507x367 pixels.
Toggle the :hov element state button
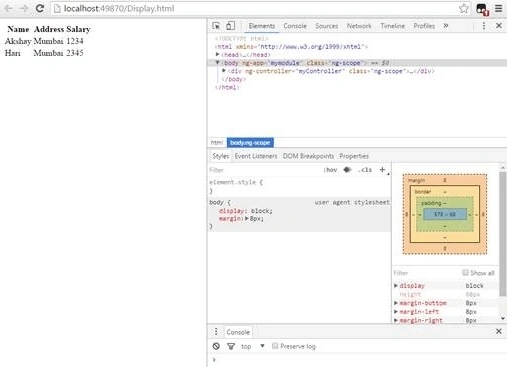tap(330, 170)
